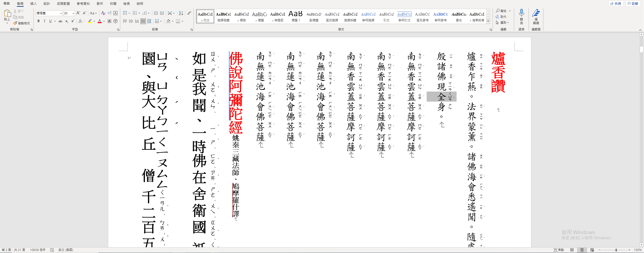Align text to bottom (third alignment button)
The image size is (644, 253).
pos(137,21)
